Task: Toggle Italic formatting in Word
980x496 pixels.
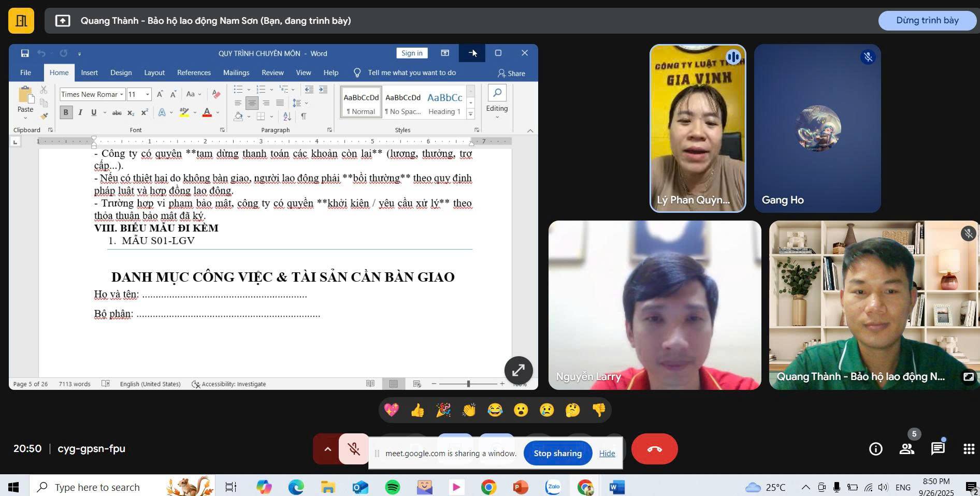Action: tap(80, 112)
